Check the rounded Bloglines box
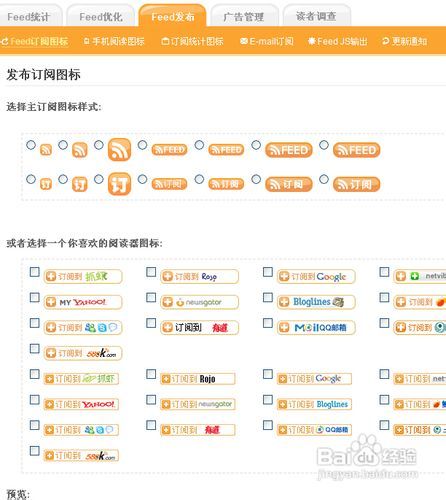The image size is (446, 500). (268, 297)
